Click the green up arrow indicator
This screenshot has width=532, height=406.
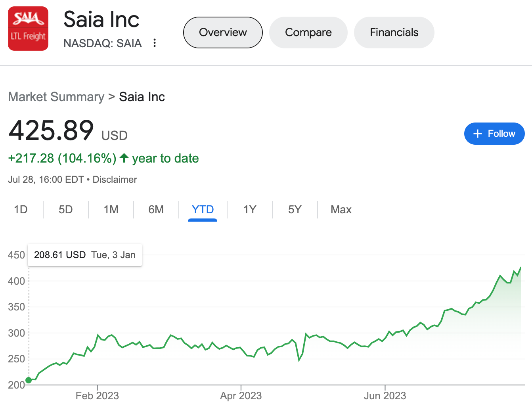124,158
